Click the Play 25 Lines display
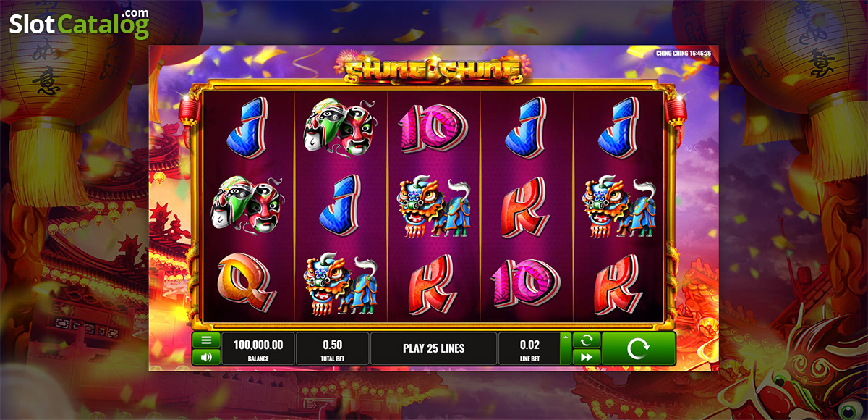Viewport: 868px width, 420px height. point(433,348)
